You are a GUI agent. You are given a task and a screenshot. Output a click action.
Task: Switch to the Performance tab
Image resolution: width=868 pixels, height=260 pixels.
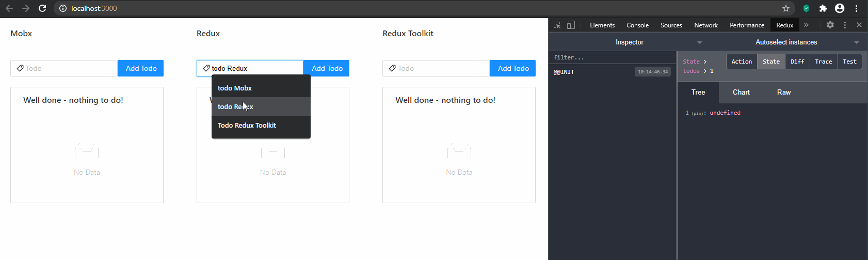pos(747,25)
